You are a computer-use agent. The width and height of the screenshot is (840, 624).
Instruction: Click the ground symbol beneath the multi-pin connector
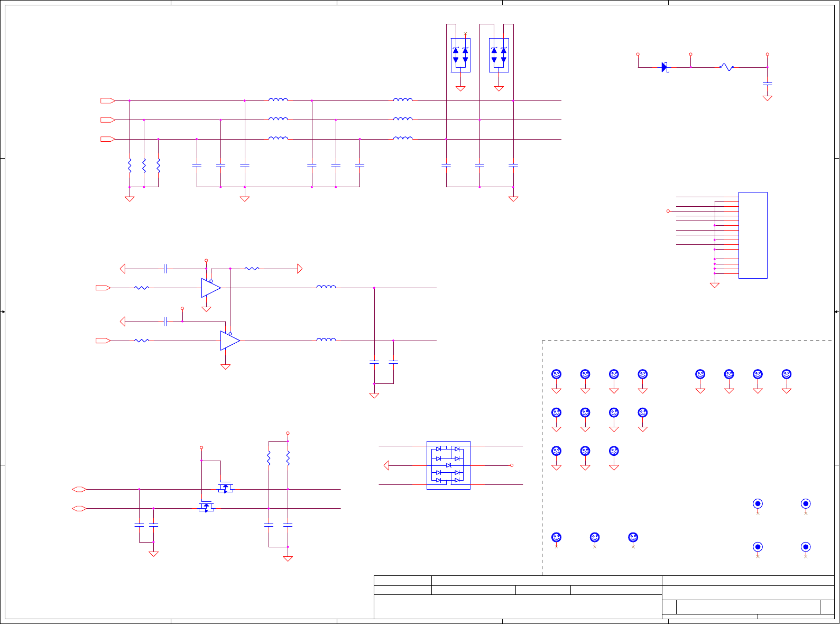click(715, 285)
